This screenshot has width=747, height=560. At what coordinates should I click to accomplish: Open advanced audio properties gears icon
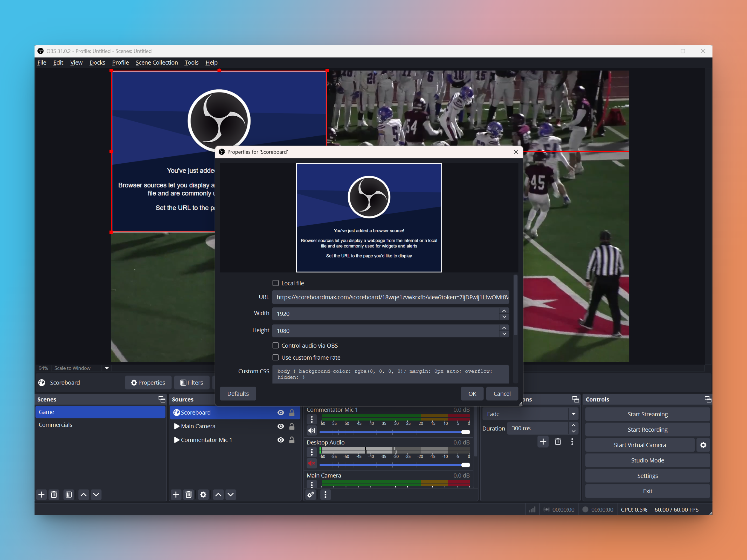[x=311, y=494]
